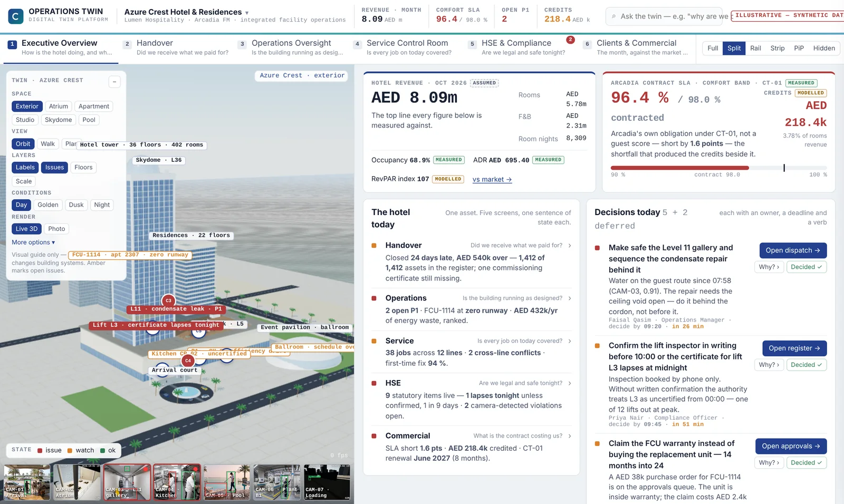Click the Operations Twin logo icon
Image resolution: width=844 pixels, height=504 pixels.
pyautogui.click(x=16, y=16)
